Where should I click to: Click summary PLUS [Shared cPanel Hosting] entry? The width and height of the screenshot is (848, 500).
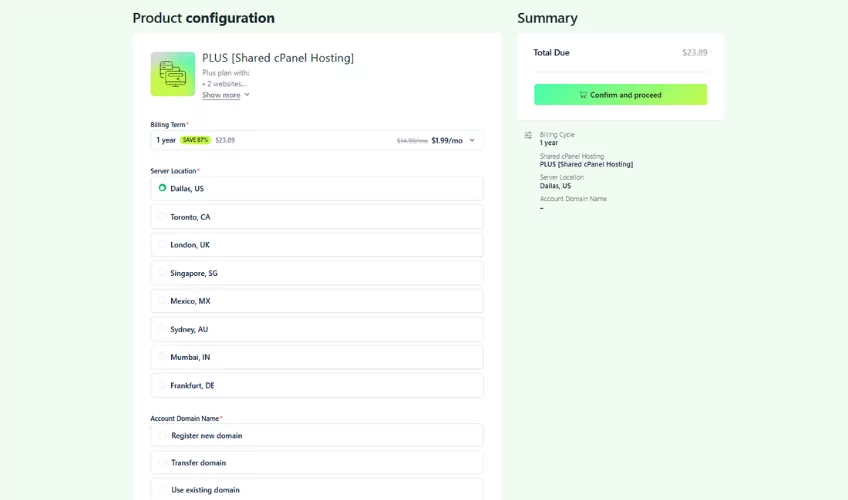(586, 164)
